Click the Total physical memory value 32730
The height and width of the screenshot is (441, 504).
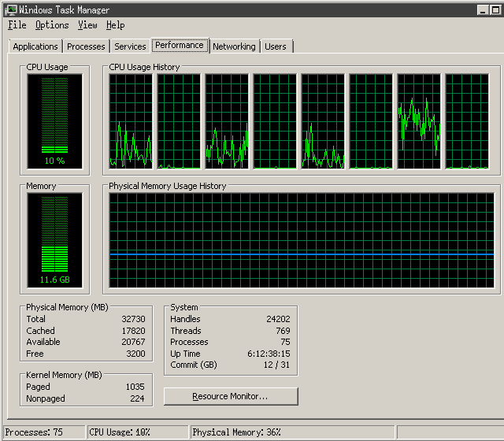click(133, 319)
